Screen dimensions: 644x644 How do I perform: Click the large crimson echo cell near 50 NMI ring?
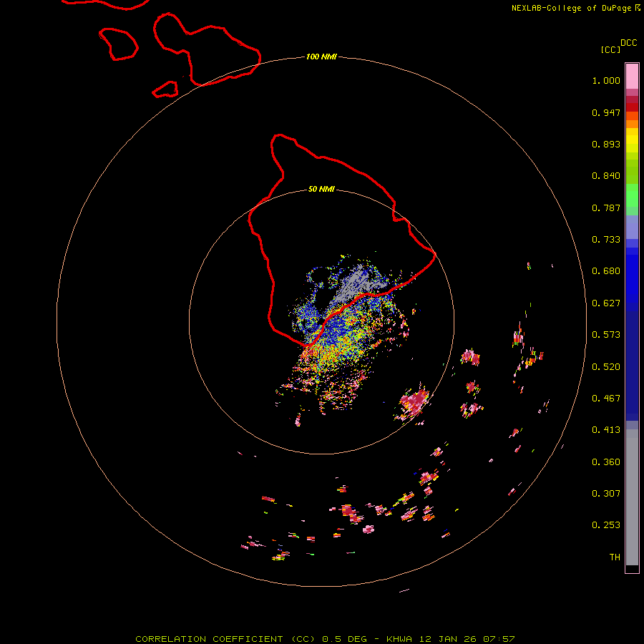(414, 401)
